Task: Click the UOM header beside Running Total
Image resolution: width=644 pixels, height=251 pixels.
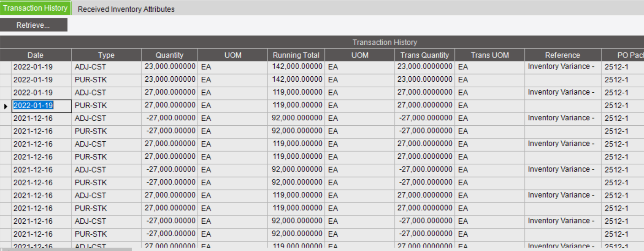Action: pyautogui.click(x=360, y=55)
